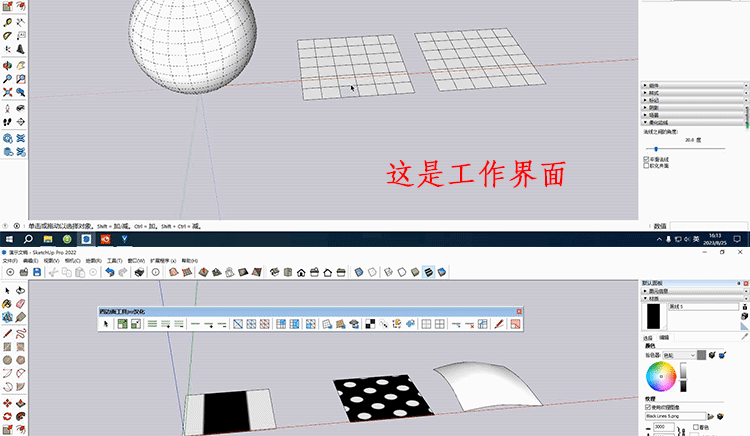Image resolution: width=750 pixels, height=436 pixels.
Task: Open the Windows Start menu
Action: pos(9,239)
